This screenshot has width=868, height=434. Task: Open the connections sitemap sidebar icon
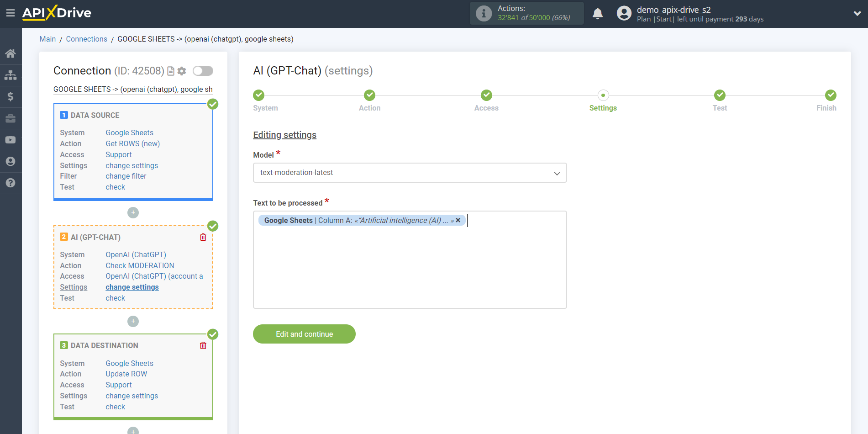pos(11,75)
